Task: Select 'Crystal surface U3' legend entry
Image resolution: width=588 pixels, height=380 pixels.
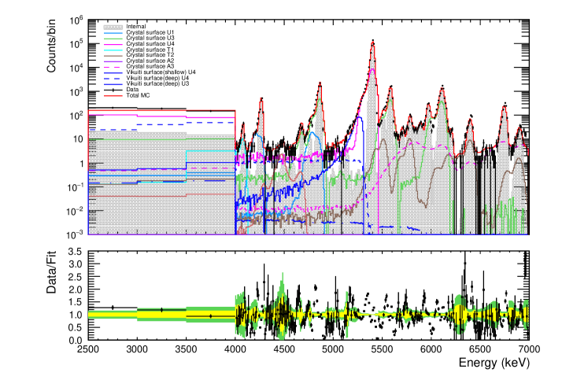Action: 150,39
